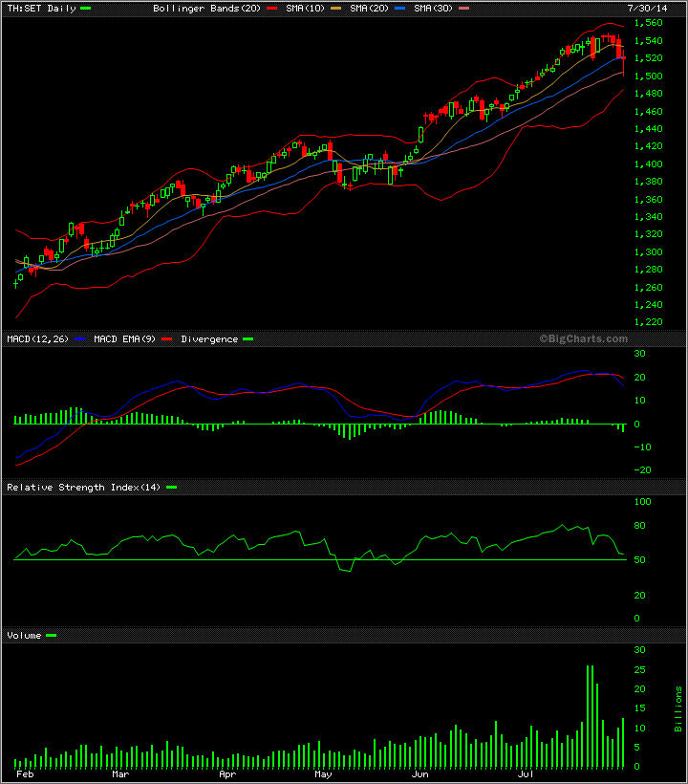688x784 pixels.
Task: Click the MACD axis value -20
Action: [642, 470]
